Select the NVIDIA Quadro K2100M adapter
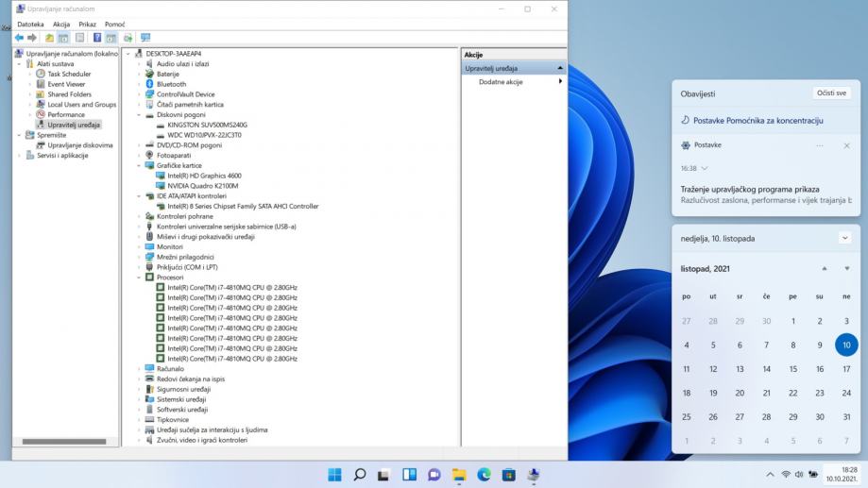Image resolution: width=868 pixels, height=488 pixels. pos(204,186)
